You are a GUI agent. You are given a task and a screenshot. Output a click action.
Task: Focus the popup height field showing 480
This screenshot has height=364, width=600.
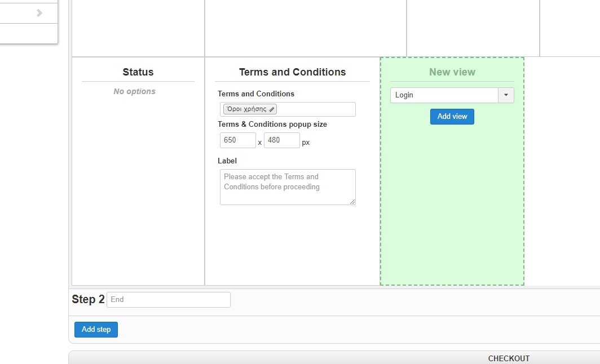(x=281, y=140)
